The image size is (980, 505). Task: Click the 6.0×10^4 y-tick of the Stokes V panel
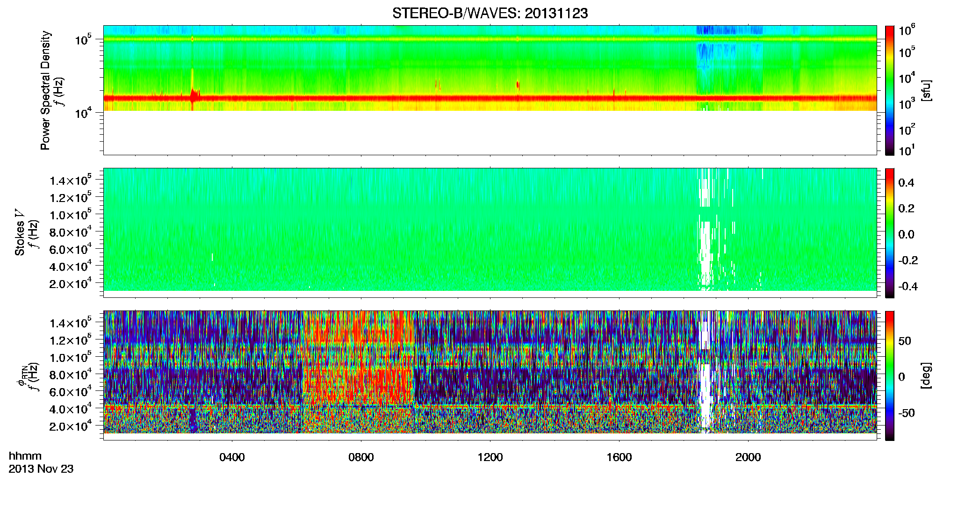click(71, 249)
